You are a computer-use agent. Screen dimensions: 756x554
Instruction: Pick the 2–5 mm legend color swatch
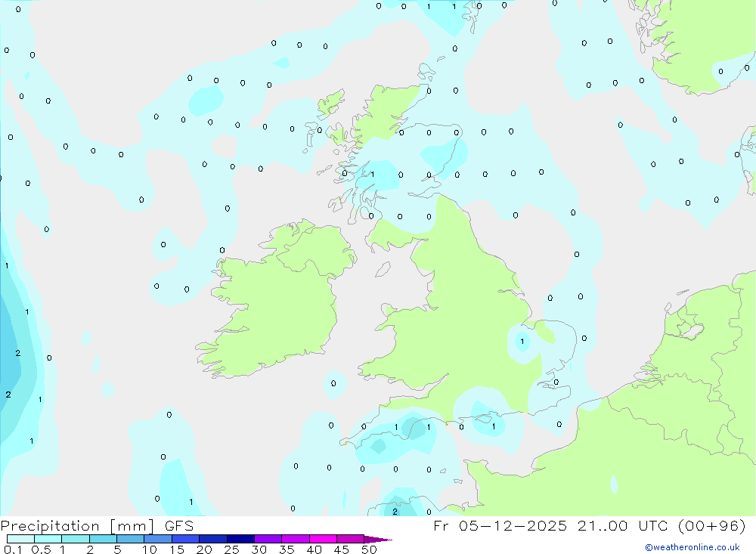[x=103, y=539]
